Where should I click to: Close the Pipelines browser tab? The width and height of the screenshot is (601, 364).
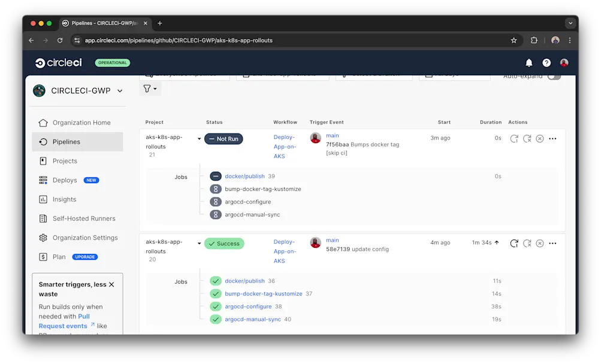pyautogui.click(x=145, y=23)
